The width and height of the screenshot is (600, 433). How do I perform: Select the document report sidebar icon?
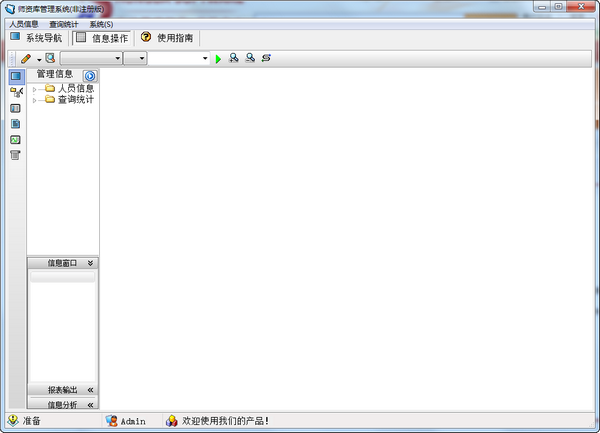tap(15, 124)
